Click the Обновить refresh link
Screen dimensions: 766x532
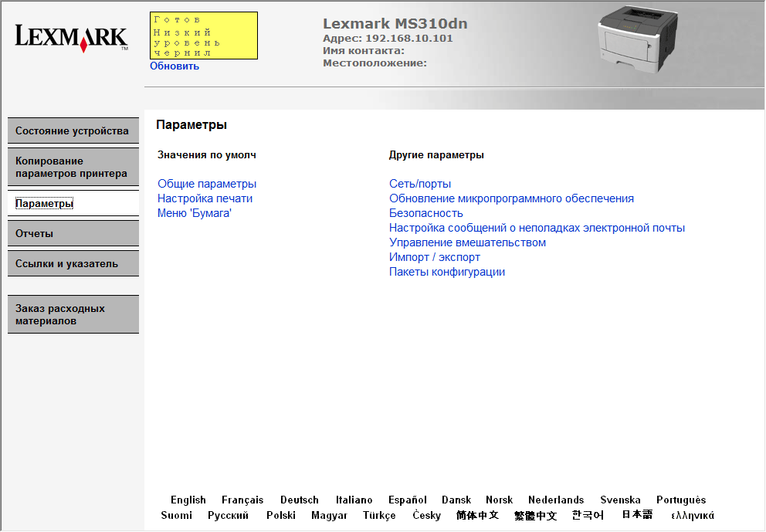coord(175,66)
